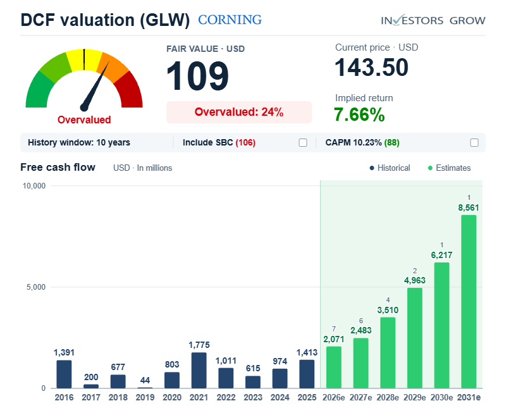Click the 'Current price · USD' label

(376, 47)
